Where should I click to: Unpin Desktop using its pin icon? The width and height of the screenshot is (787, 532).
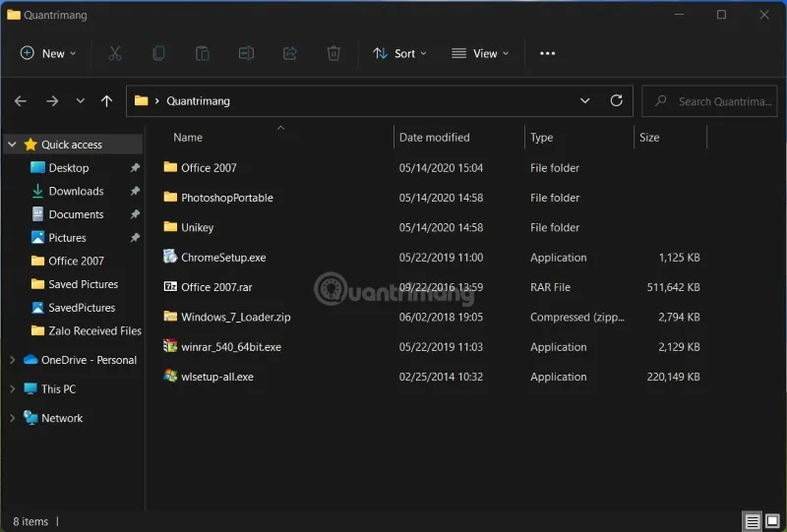pyautogui.click(x=135, y=167)
